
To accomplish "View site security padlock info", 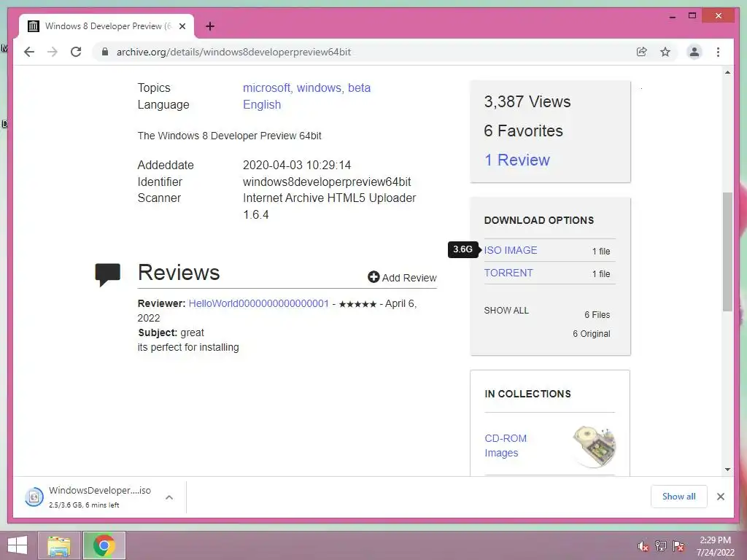I will pos(105,52).
